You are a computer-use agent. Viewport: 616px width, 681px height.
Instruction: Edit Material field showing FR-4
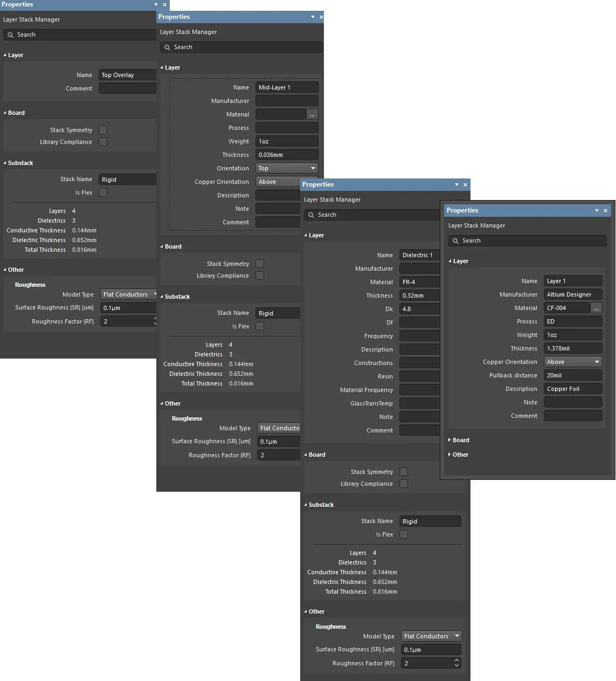pyautogui.click(x=420, y=282)
